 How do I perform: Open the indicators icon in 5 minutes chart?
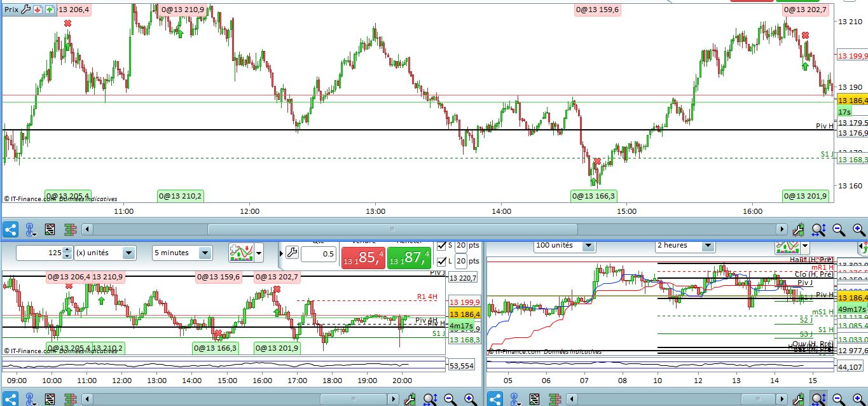[240, 253]
